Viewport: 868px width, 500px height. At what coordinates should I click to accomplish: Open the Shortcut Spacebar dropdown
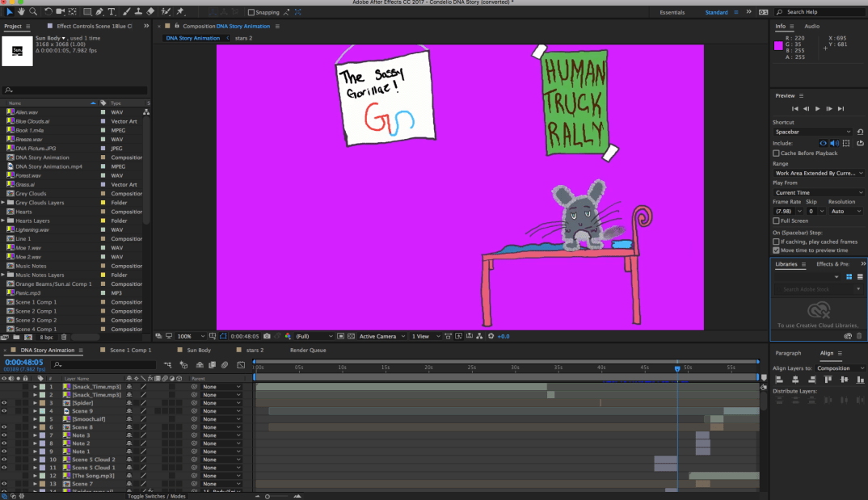(812, 132)
